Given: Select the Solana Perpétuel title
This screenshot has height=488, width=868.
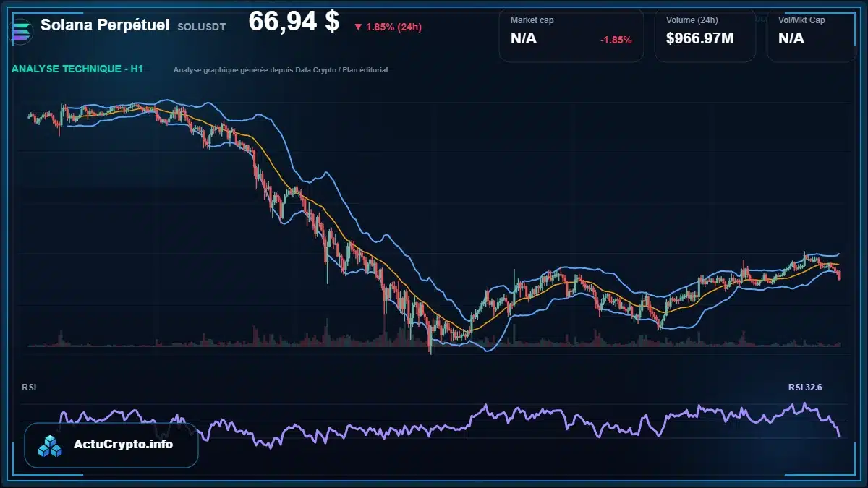Looking at the screenshot, I should [x=105, y=25].
